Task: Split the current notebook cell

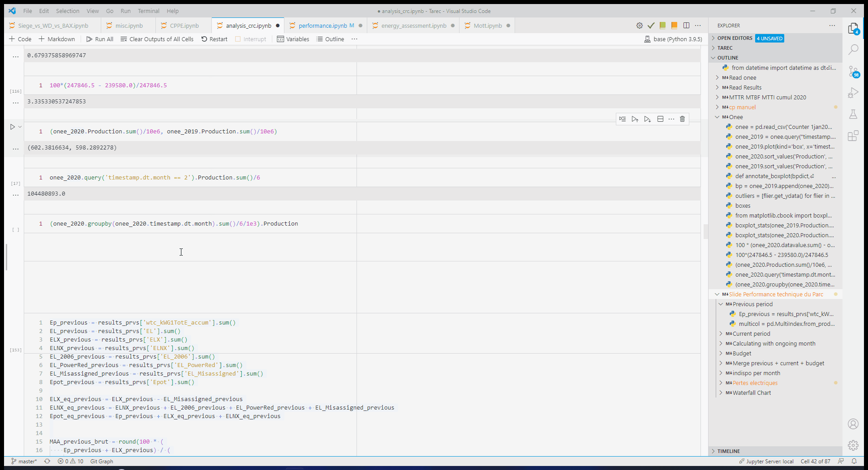Action: point(660,119)
